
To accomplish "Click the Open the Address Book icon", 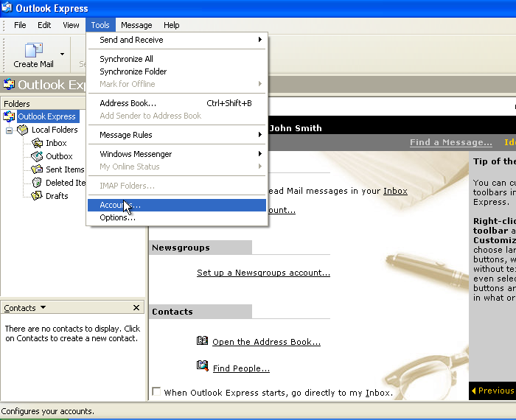I will pyautogui.click(x=203, y=341).
